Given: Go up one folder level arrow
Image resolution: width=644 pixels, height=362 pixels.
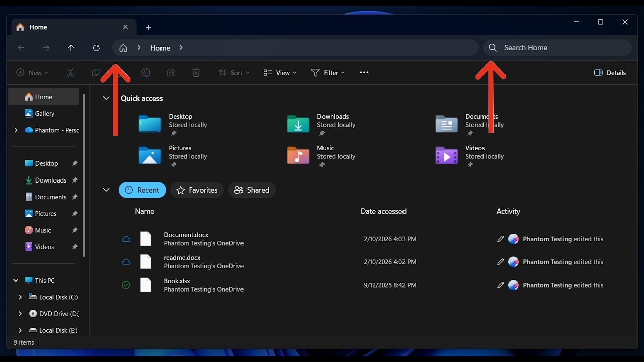Looking at the screenshot, I should (71, 48).
